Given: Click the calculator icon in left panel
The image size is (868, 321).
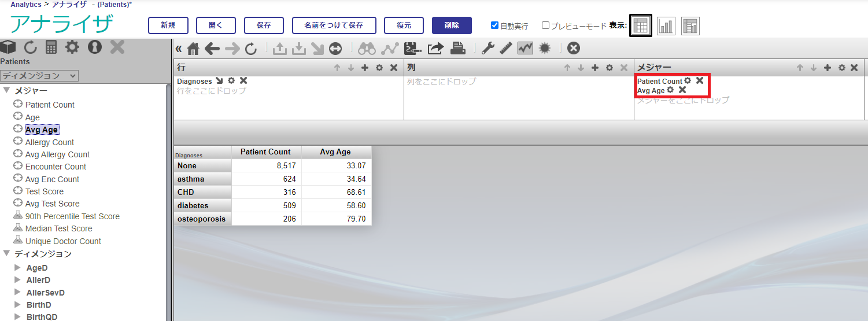Looking at the screenshot, I should (51, 47).
